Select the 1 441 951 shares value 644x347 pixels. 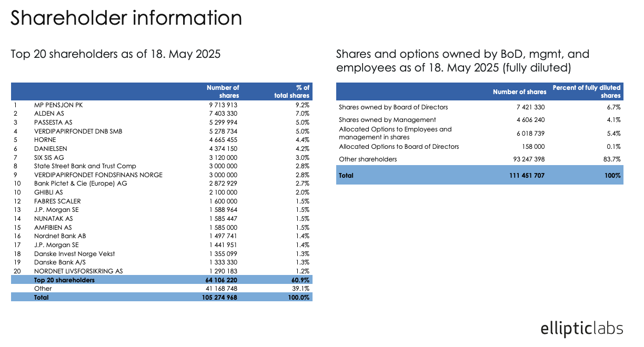click(223, 245)
